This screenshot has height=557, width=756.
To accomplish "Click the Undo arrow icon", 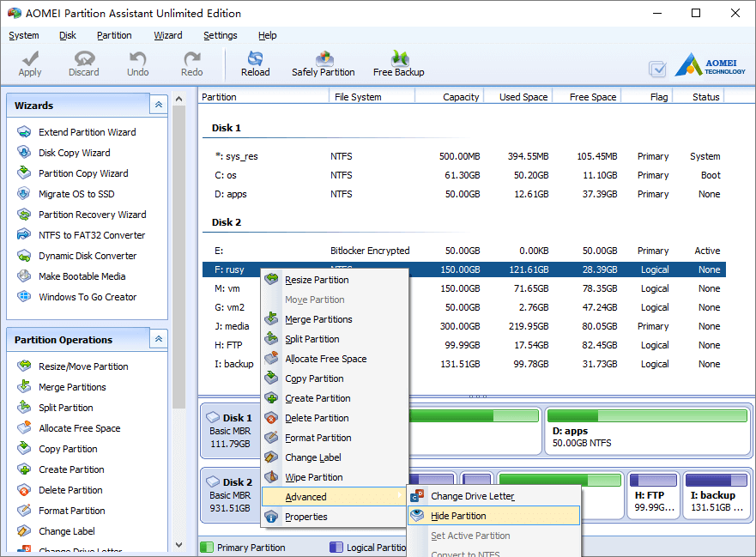I will tap(138, 58).
